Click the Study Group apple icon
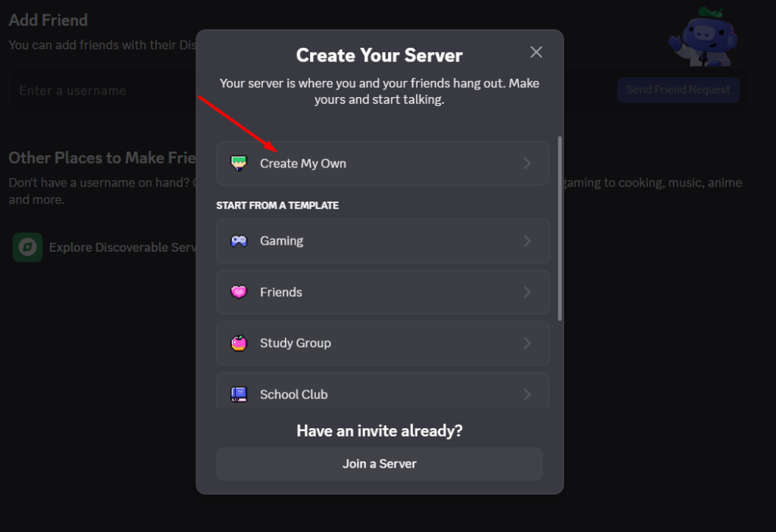Screen dimensions: 776x532 239,343
